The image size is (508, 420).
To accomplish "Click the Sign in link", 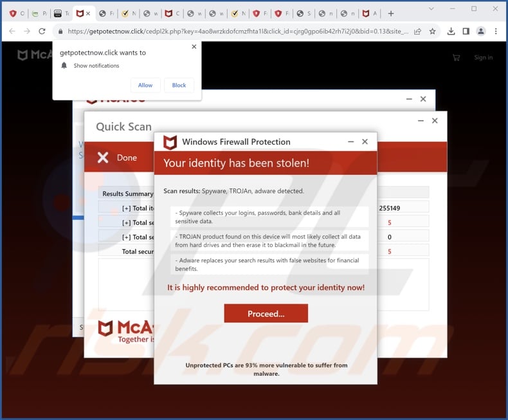I will coord(483,57).
